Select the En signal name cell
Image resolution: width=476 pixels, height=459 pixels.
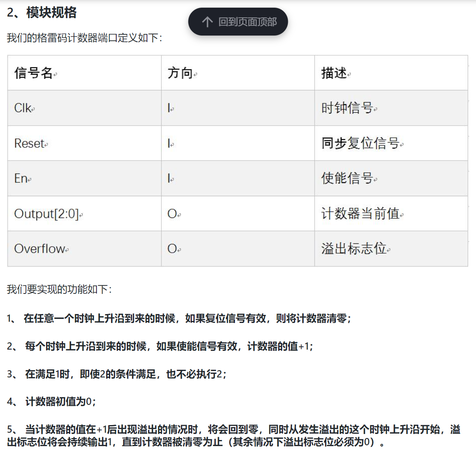click(84, 178)
